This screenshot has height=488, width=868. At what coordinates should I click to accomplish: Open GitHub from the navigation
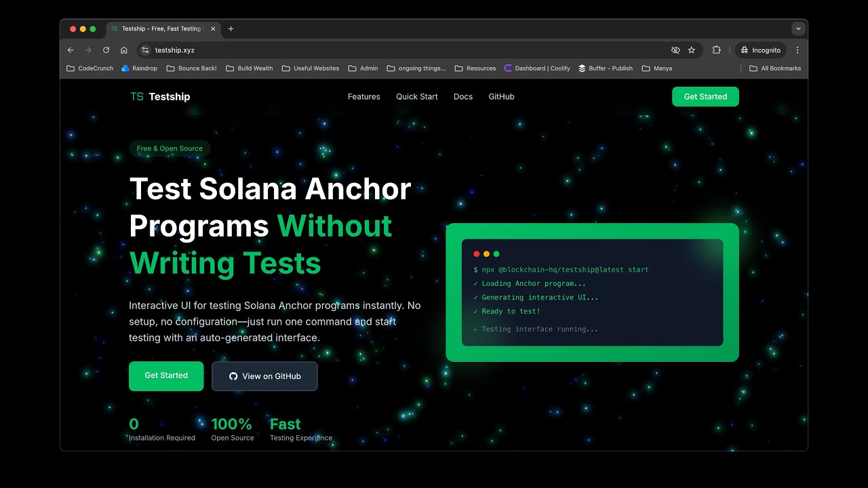tap(502, 97)
